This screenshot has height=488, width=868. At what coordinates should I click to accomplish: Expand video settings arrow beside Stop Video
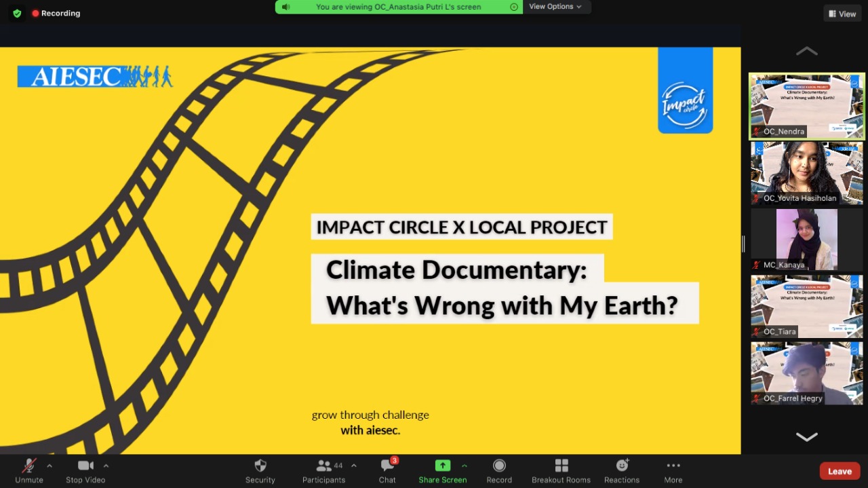(x=106, y=466)
